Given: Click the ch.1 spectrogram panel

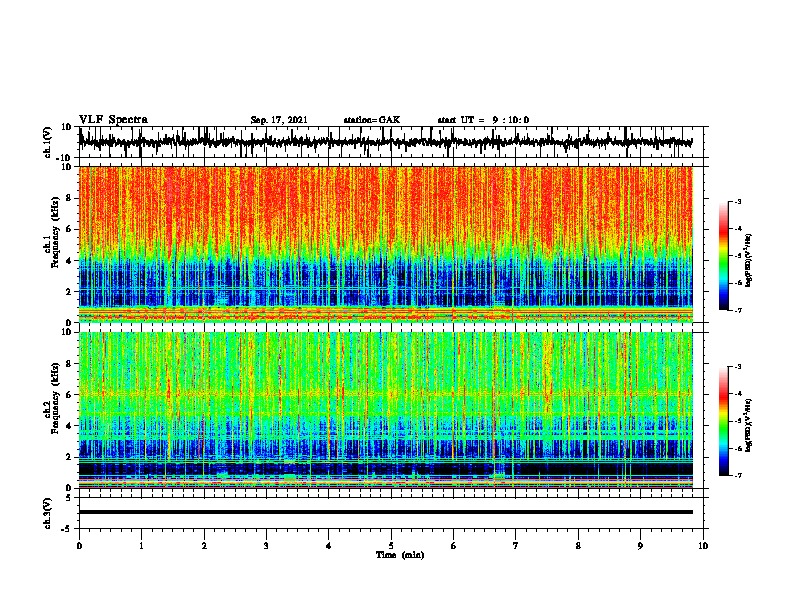Looking at the screenshot, I should point(385,244).
